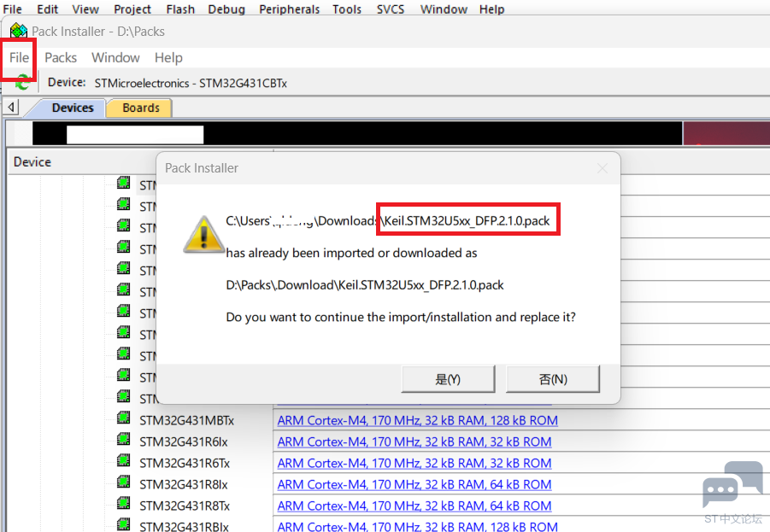Open Pack Installer Window menu
770x532 pixels.
pos(115,57)
